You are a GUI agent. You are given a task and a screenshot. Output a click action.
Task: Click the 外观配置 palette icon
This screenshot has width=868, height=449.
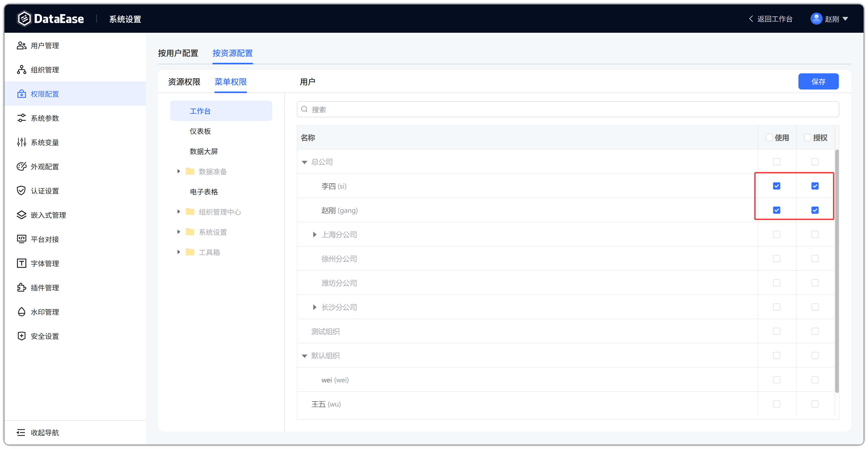pos(22,167)
